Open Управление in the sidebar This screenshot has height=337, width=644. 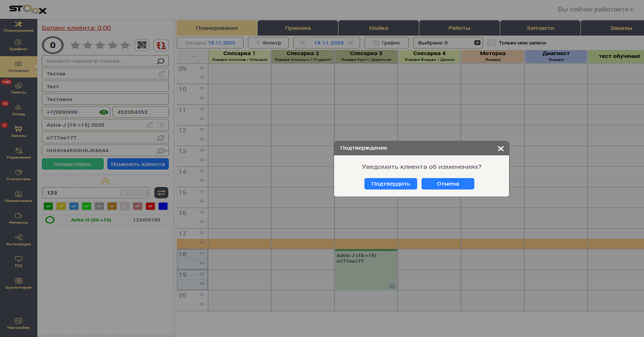point(18,153)
